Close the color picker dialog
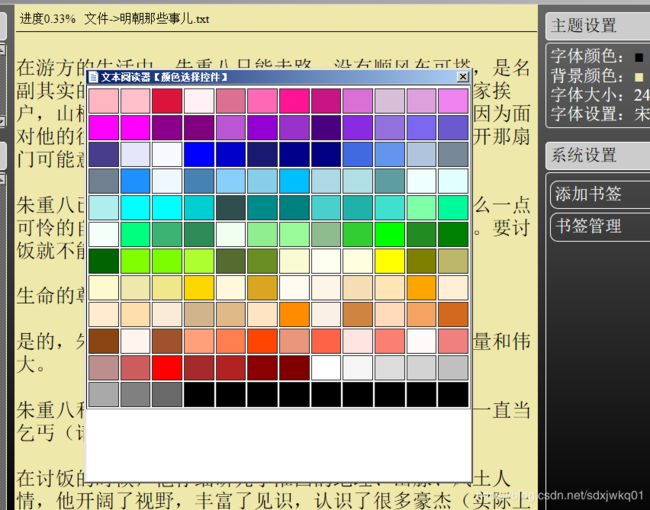Image resolution: width=650 pixels, height=510 pixels. tap(463, 77)
